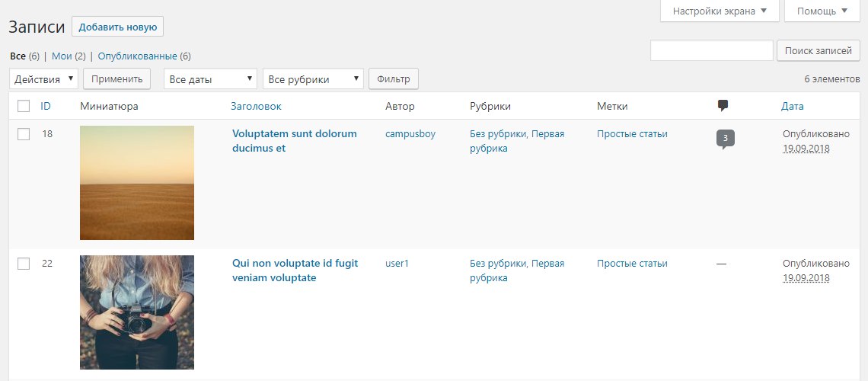Viewport: 868px width, 381px height.
Task: Show the Мои posts filter
Action: click(62, 56)
